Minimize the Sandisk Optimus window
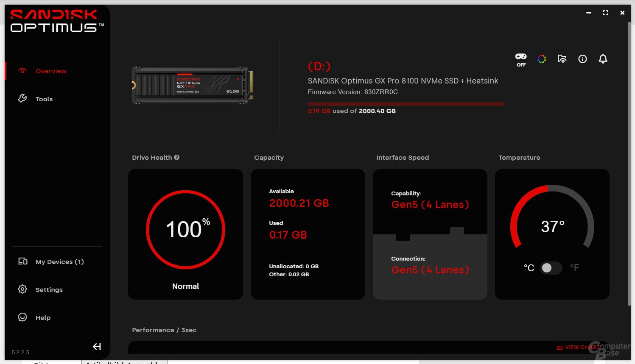The height and width of the screenshot is (364, 635). click(x=589, y=13)
